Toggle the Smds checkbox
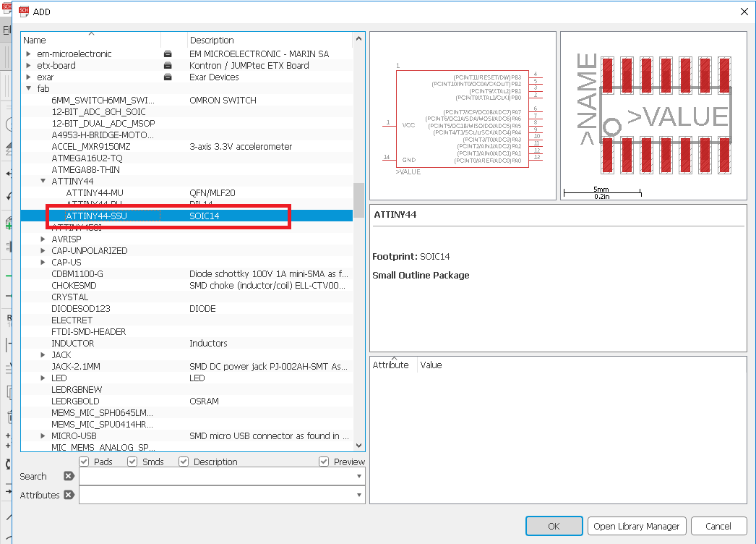 [x=132, y=462]
